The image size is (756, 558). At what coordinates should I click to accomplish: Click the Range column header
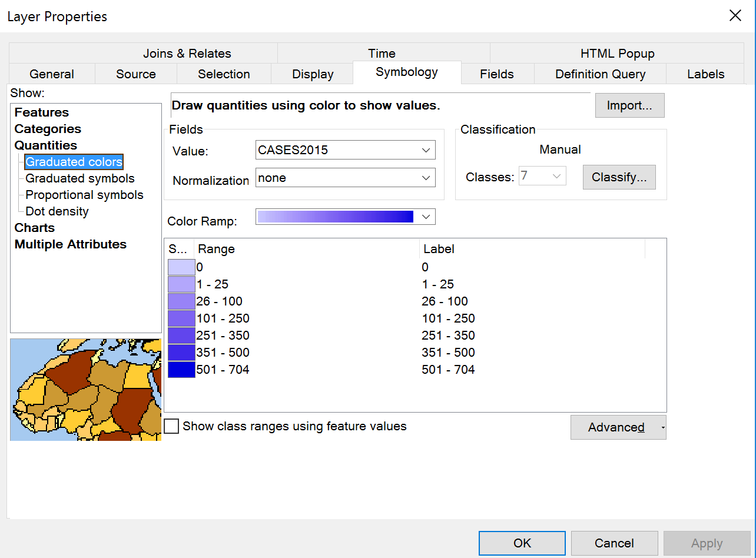[306, 249]
